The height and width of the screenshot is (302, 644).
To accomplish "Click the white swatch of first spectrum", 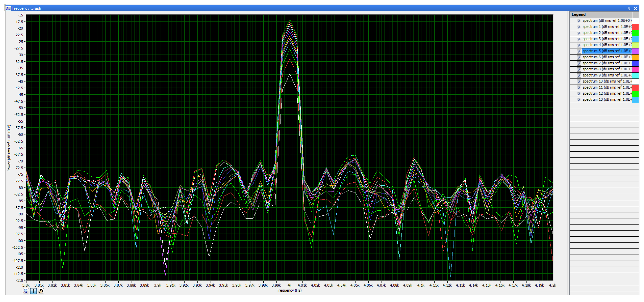I will [x=635, y=21].
